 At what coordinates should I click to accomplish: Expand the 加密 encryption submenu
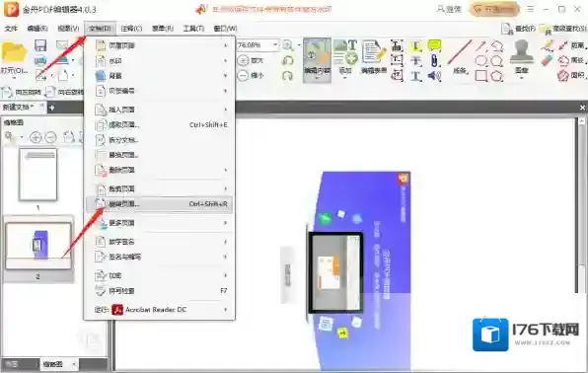coord(160,275)
